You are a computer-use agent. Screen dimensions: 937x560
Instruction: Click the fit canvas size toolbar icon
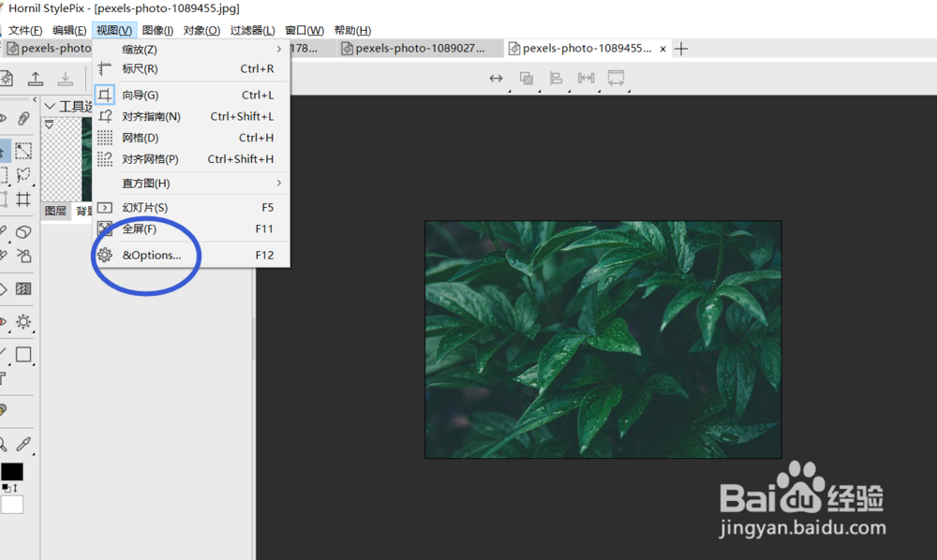click(x=617, y=79)
